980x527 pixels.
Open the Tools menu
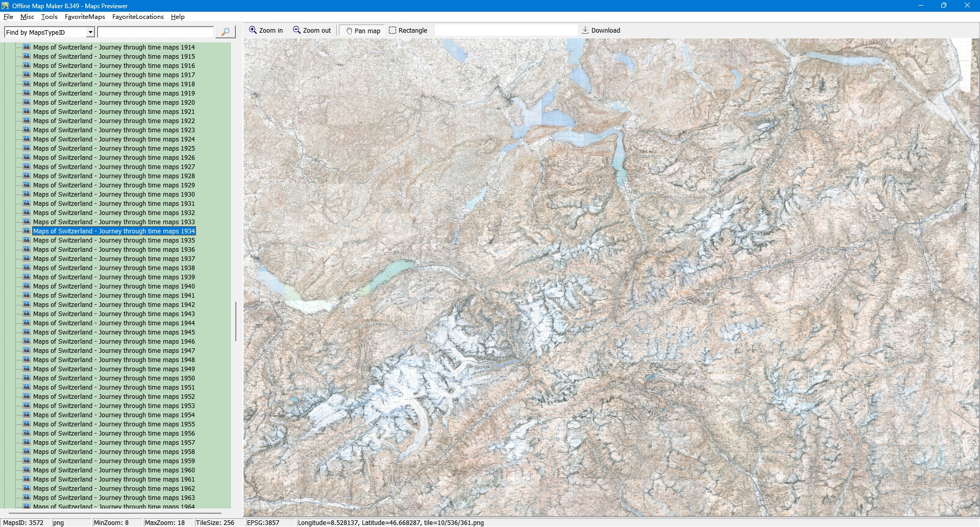pos(49,17)
